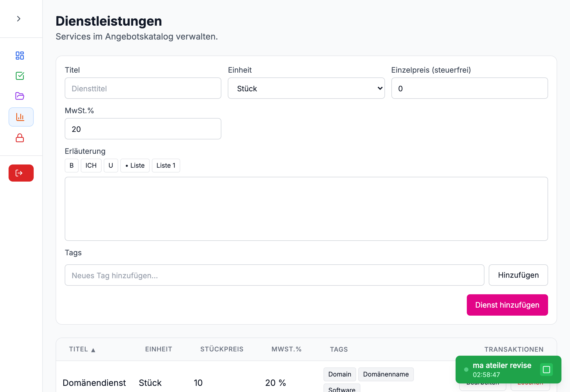
Task: Insert bulleted Liste formatting
Action: pos(135,166)
